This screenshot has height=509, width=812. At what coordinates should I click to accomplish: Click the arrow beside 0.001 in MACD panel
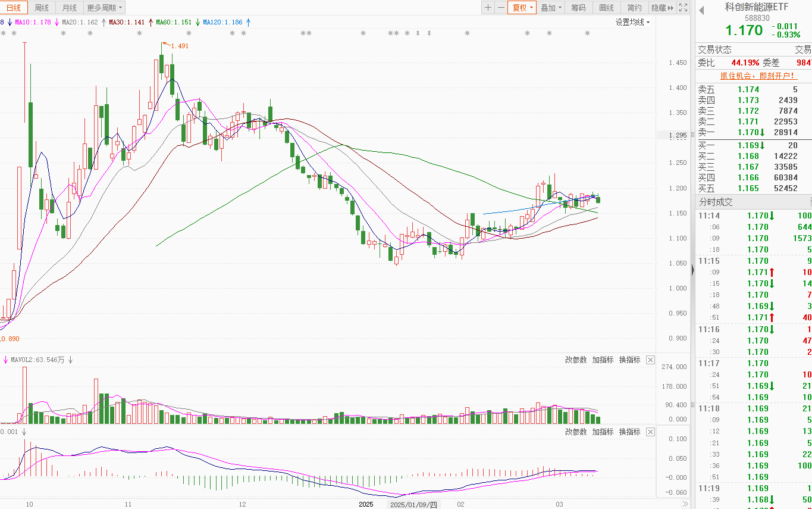(x=24, y=432)
